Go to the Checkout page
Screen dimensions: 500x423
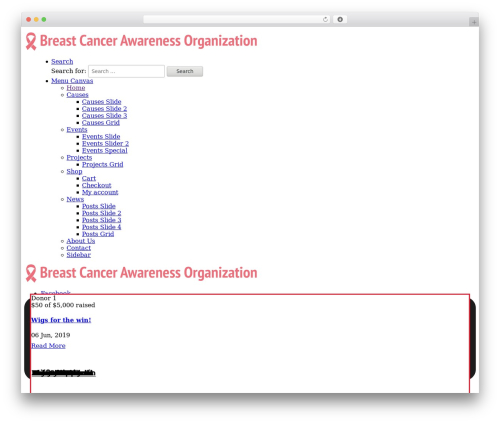pyautogui.click(x=97, y=185)
